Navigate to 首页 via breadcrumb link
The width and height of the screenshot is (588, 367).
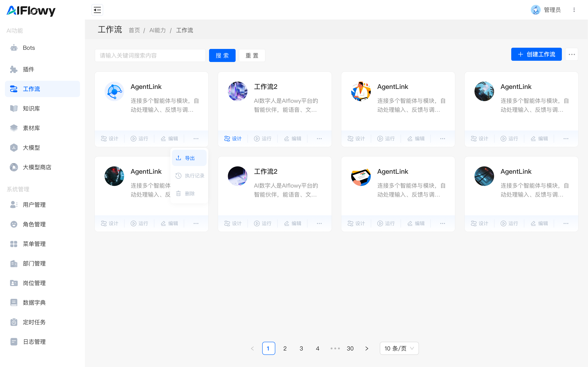pyautogui.click(x=134, y=30)
